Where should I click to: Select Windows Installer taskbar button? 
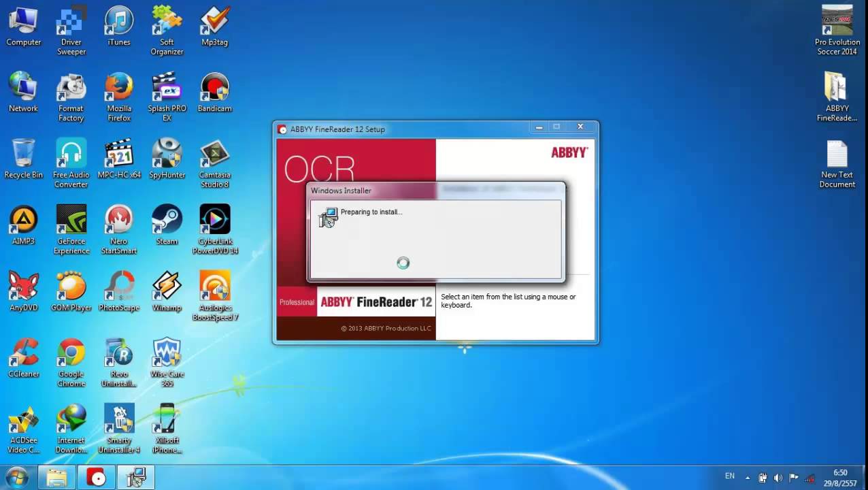click(136, 478)
